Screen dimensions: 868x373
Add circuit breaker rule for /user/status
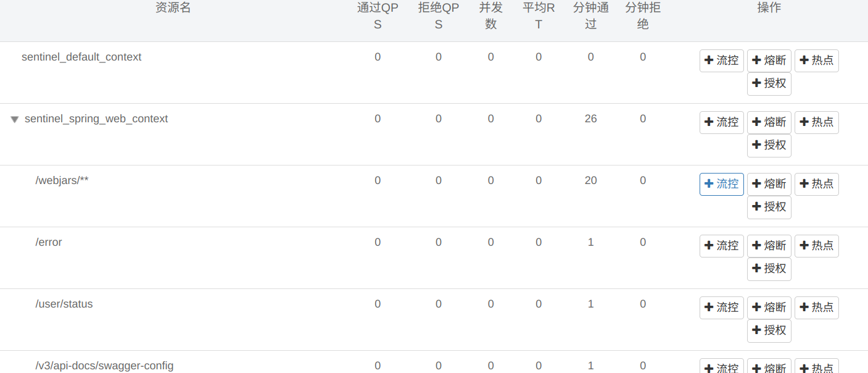click(x=769, y=308)
